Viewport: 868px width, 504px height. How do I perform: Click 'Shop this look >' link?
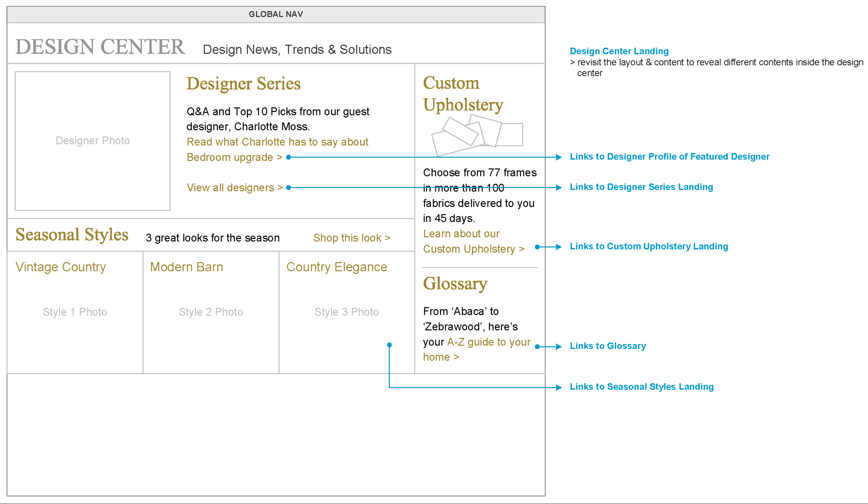[x=351, y=238]
